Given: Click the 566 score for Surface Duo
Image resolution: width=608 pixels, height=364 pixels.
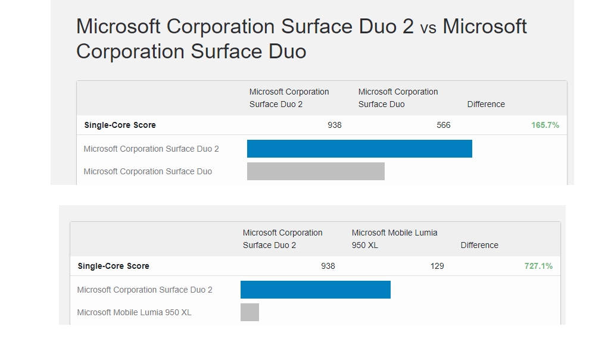Looking at the screenshot, I should 443,125.
